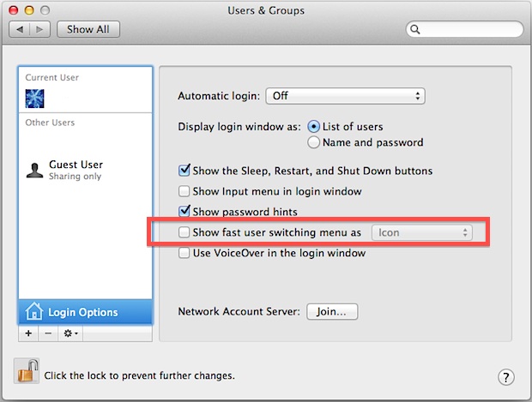This screenshot has width=532, height=402.
Task: Uncheck Show password hints
Action: [x=184, y=211]
